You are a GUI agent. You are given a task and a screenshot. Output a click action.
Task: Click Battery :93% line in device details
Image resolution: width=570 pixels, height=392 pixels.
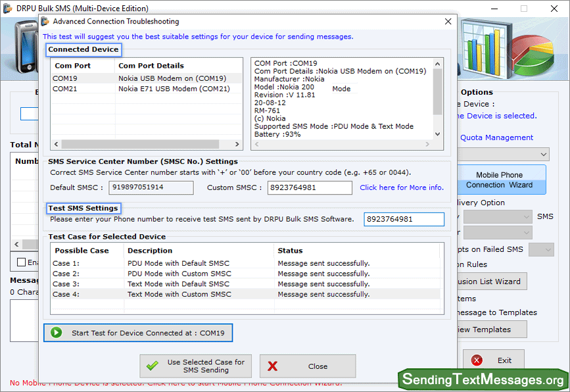pyautogui.click(x=277, y=135)
